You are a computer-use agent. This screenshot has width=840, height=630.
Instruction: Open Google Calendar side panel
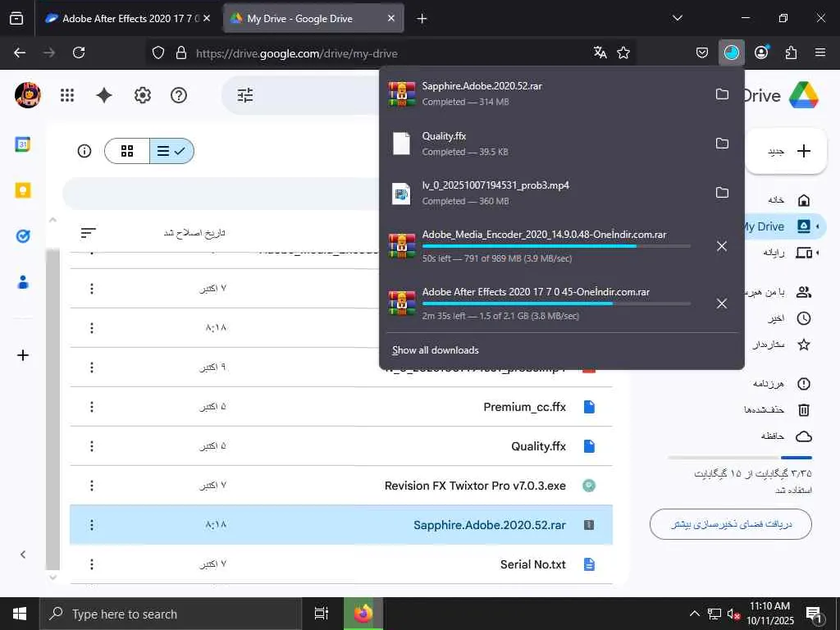tap(23, 144)
